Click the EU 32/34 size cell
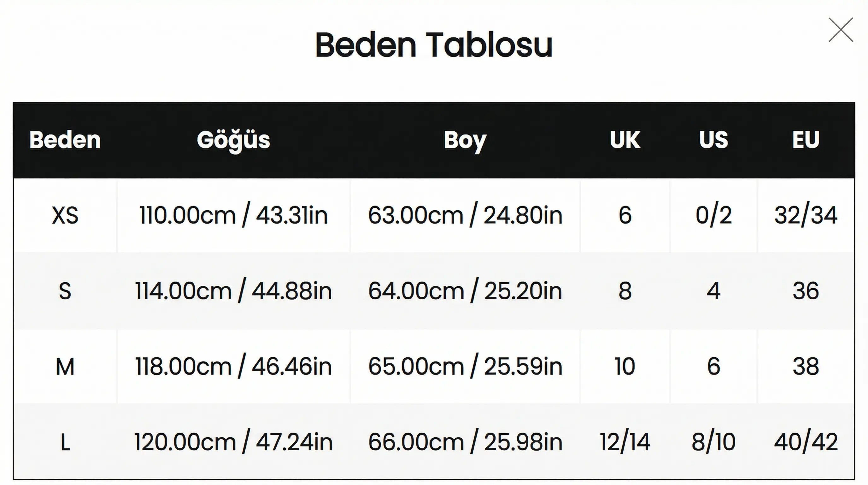The image size is (868, 485). point(806,215)
